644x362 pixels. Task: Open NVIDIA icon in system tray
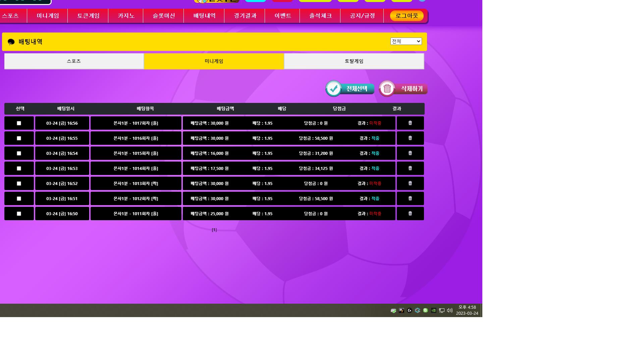(x=434, y=310)
